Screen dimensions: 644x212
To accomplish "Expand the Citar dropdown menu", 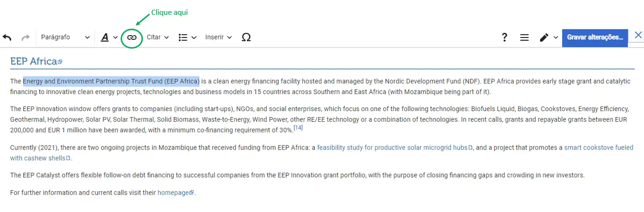I will (158, 37).
